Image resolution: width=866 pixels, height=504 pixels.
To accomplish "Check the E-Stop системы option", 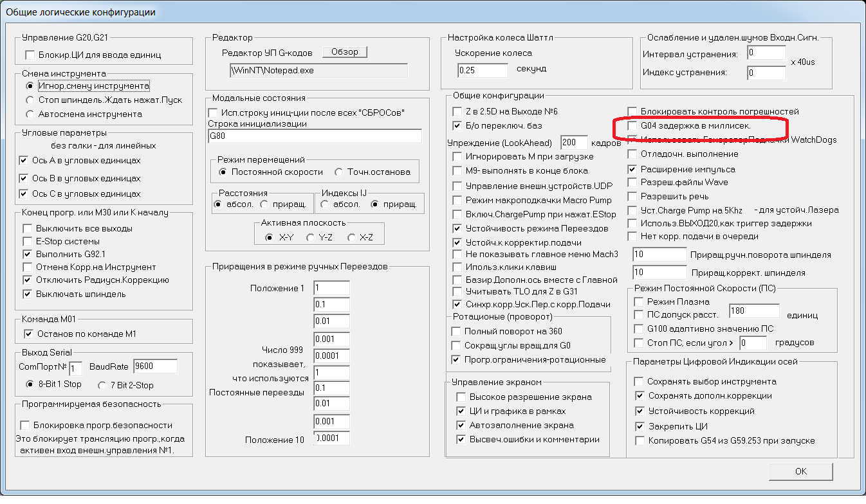I will click(x=27, y=241).
